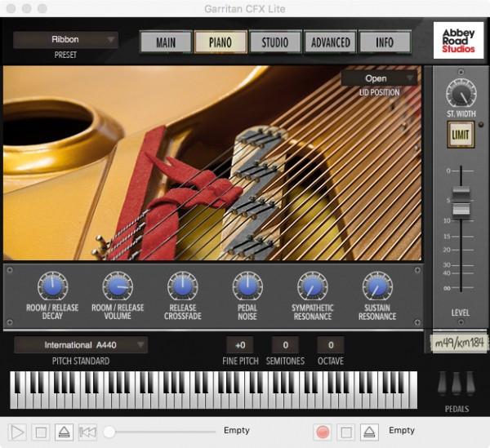This screenshot has width=490, height=448.
Task: Click the Pedal Noise knob
Action: click(x=247, y=286)
